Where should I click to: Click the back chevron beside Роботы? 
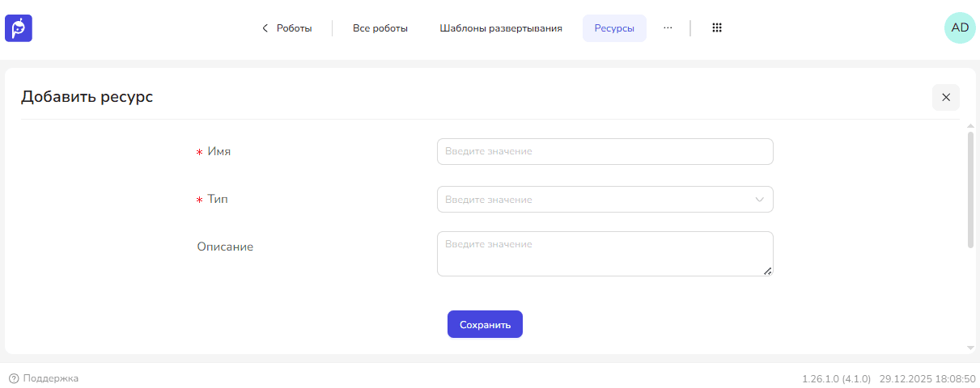[265, 28]
